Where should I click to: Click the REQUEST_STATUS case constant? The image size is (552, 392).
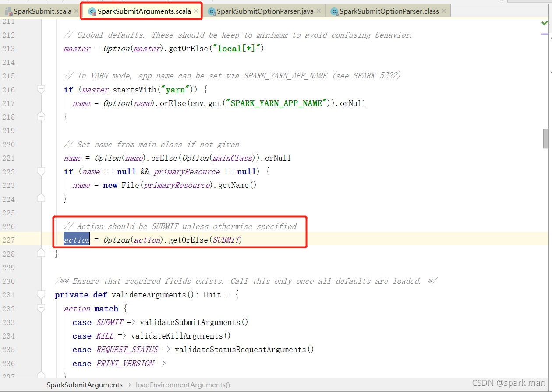pyautogui.click(x=127, y=350)
